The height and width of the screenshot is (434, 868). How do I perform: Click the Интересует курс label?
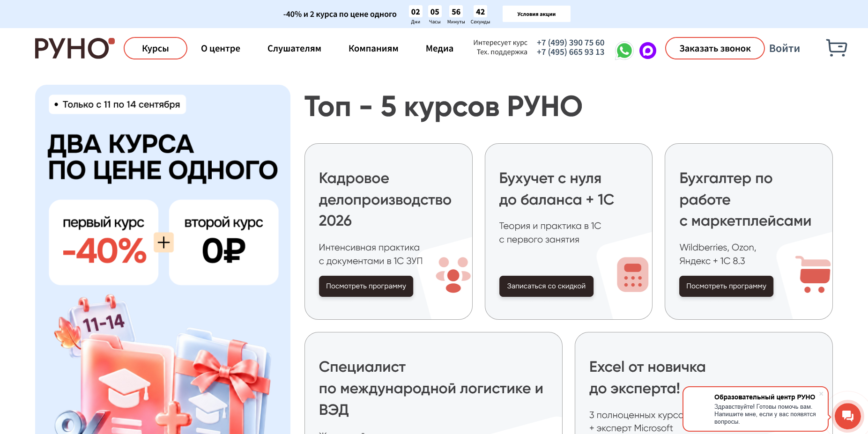(500, 43)
